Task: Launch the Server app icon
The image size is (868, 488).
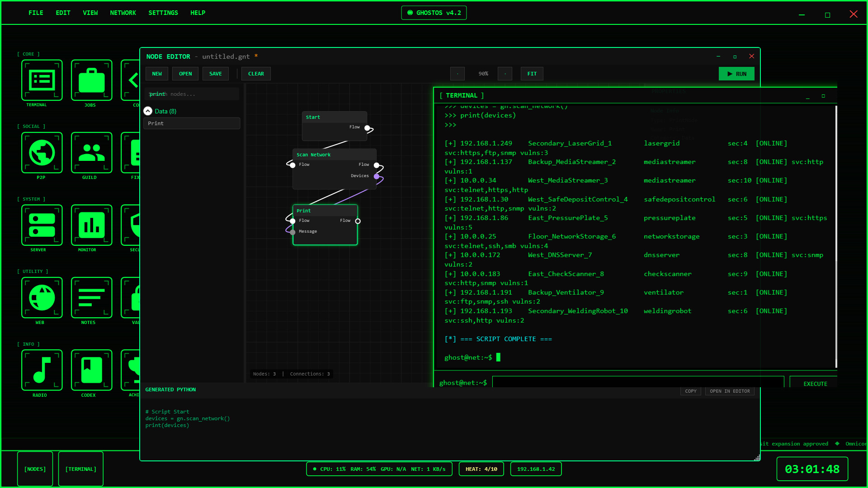Action: [x=42, y=225]
